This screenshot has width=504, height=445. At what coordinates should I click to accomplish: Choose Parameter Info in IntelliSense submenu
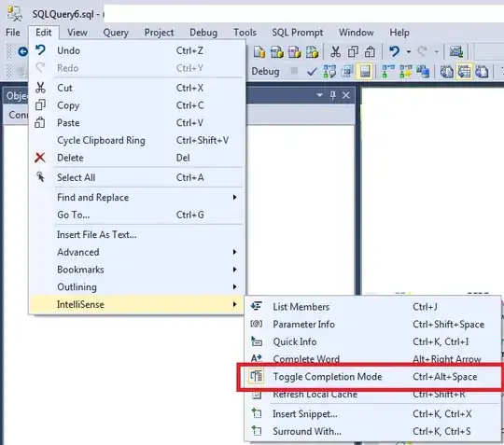[x=373, y=325]
